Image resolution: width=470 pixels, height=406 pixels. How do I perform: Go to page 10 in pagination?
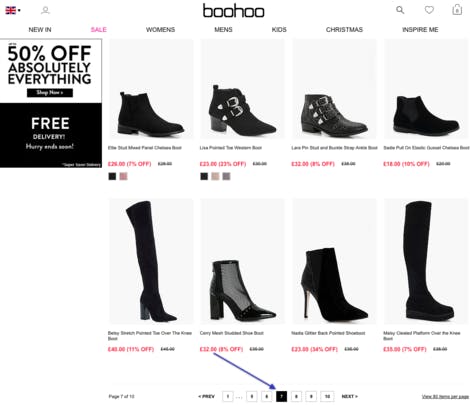(x=327, y=396)
